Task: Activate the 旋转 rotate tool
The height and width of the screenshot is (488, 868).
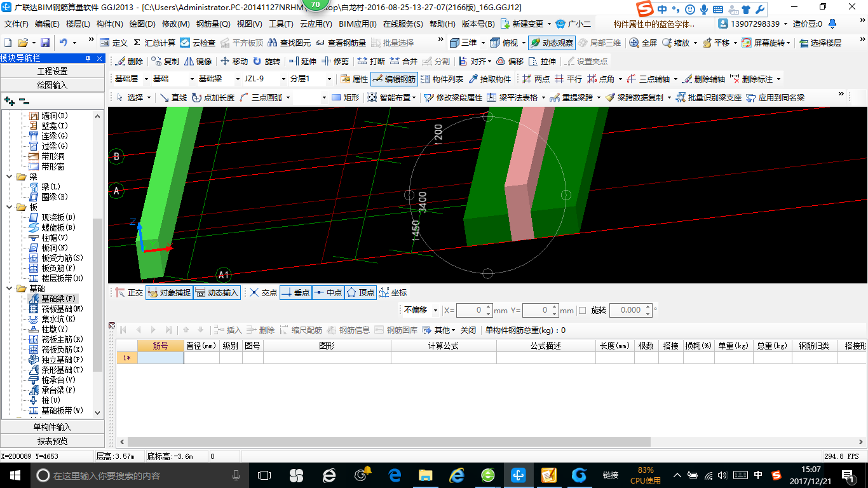Action: (266, 62)
